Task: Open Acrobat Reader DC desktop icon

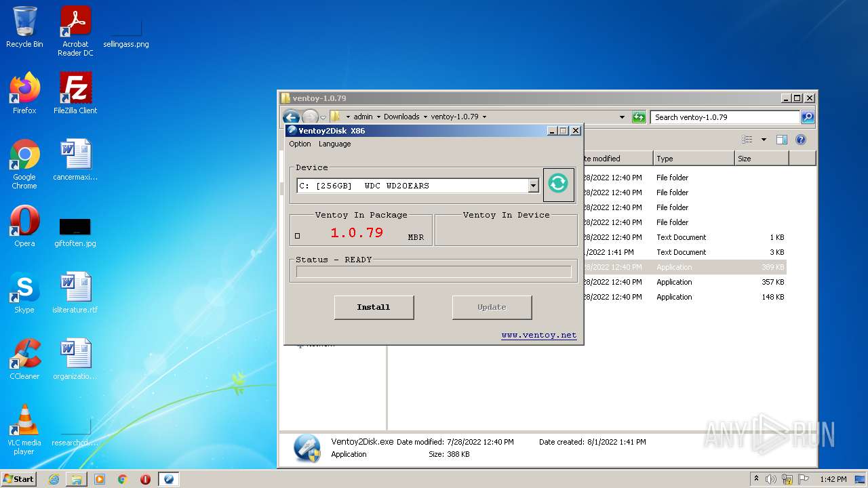Action: tap(75, 31)
